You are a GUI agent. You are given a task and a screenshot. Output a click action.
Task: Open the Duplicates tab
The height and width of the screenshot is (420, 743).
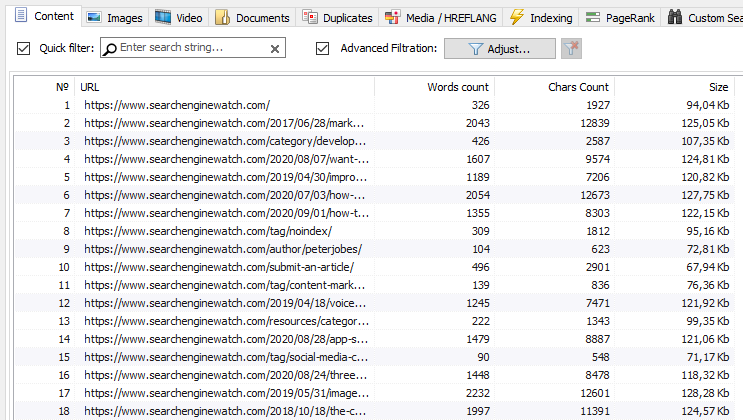pos(337,18)
